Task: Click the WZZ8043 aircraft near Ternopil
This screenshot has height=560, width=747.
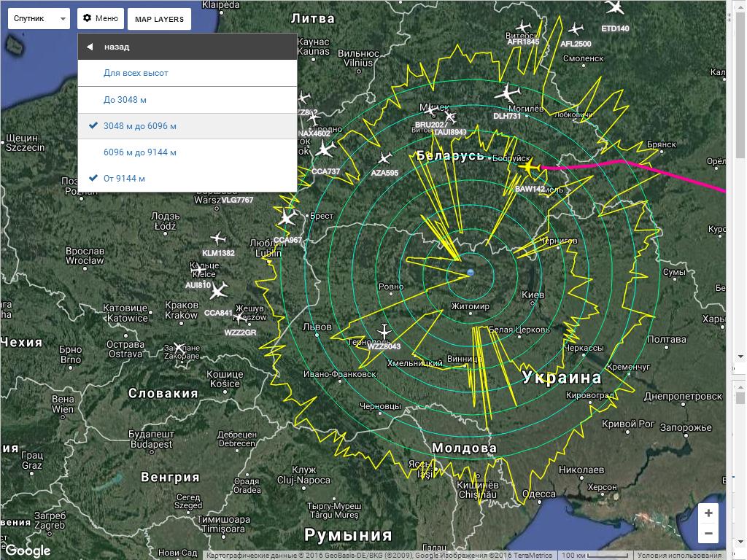Action: (x=384, y=332)
